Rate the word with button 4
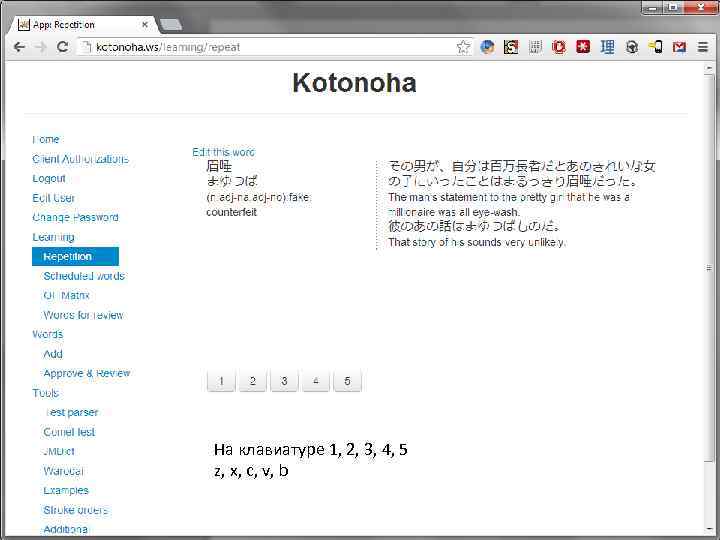 pyautogui.click(x=315, y=381)
